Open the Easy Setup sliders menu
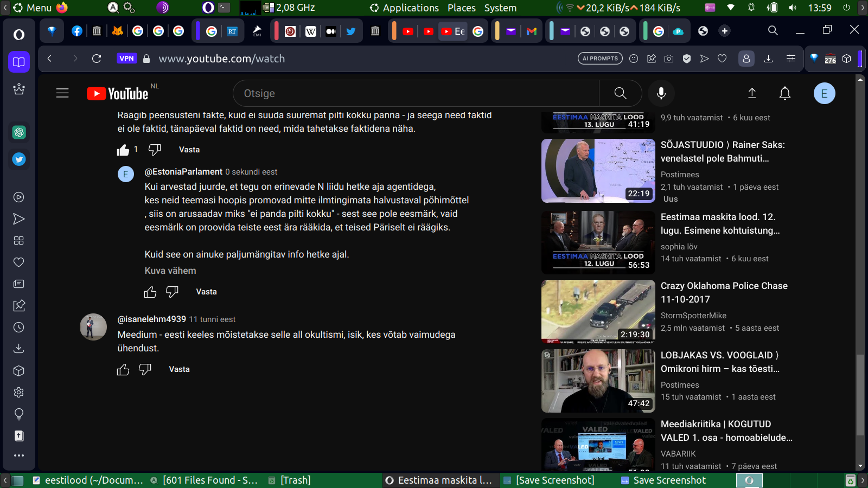This screenshot has width=868, height=488. click(x=791, y=59)
